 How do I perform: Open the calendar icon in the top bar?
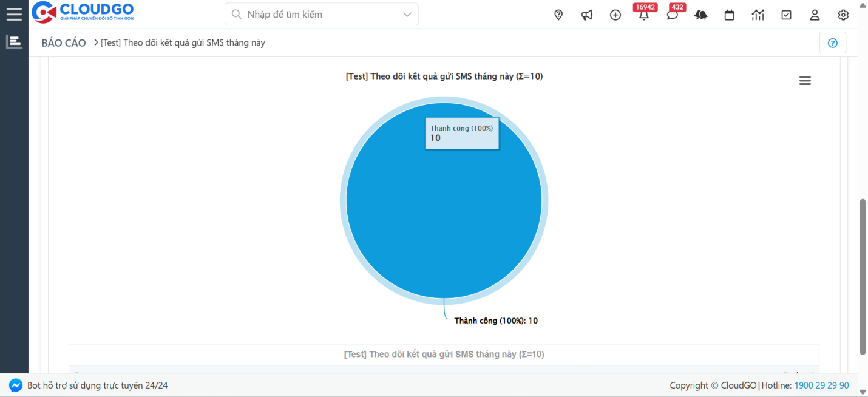tap(729, 15)
